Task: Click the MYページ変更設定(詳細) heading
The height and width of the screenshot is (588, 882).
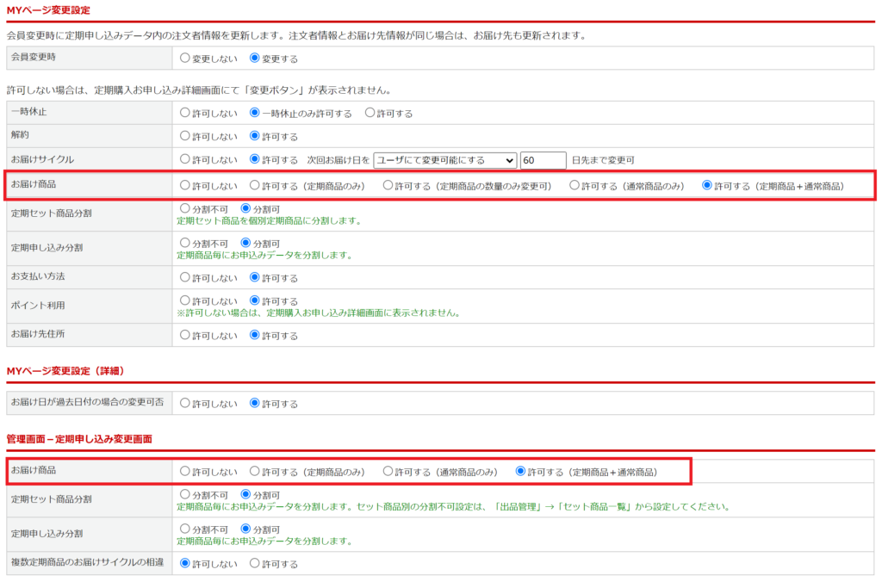Action: point(65,371)
